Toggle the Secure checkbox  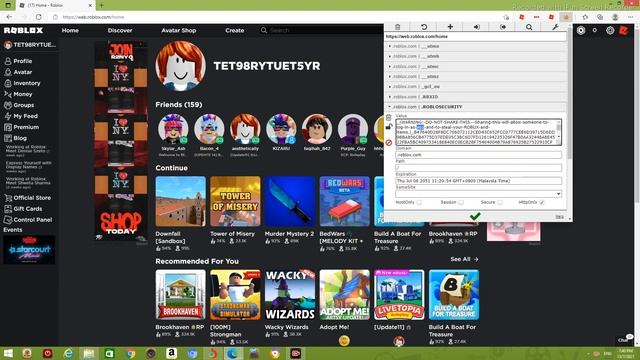pos(500,202)
